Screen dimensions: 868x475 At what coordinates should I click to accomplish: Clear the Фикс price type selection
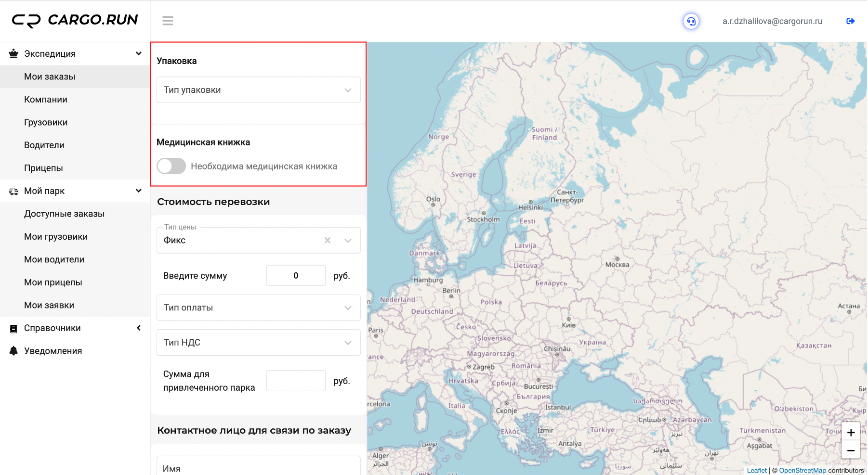pos(328,240)
